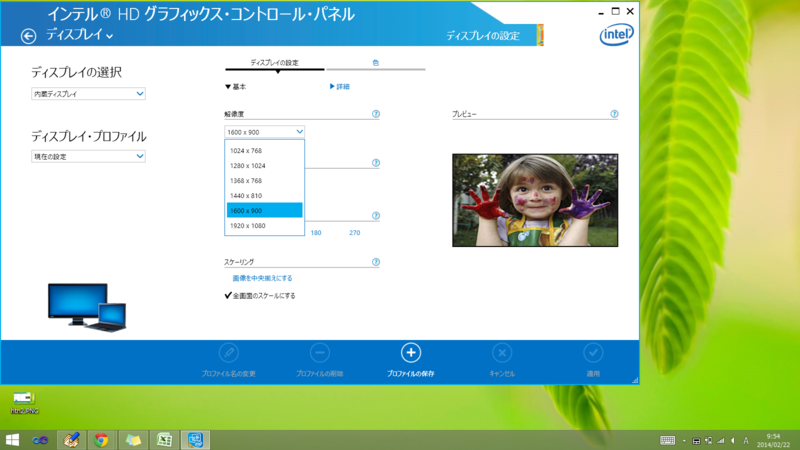
Task: Open the ディスプレイ・プロファイル combo box
Action: tap(88, 157)
